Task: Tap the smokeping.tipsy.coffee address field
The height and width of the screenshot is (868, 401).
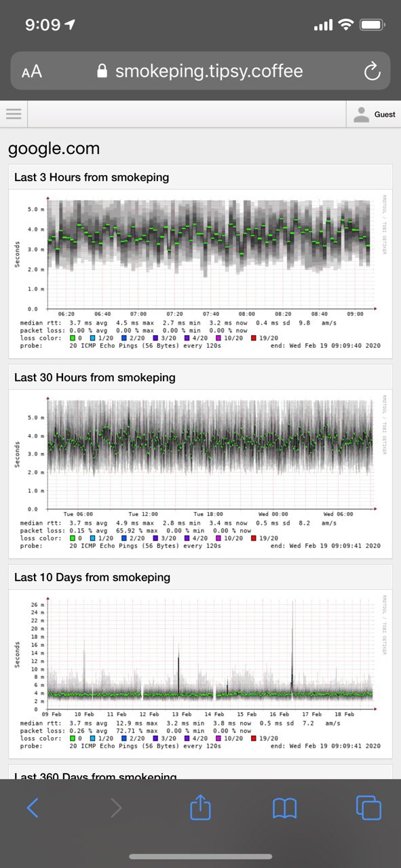Action: point(200,71)
